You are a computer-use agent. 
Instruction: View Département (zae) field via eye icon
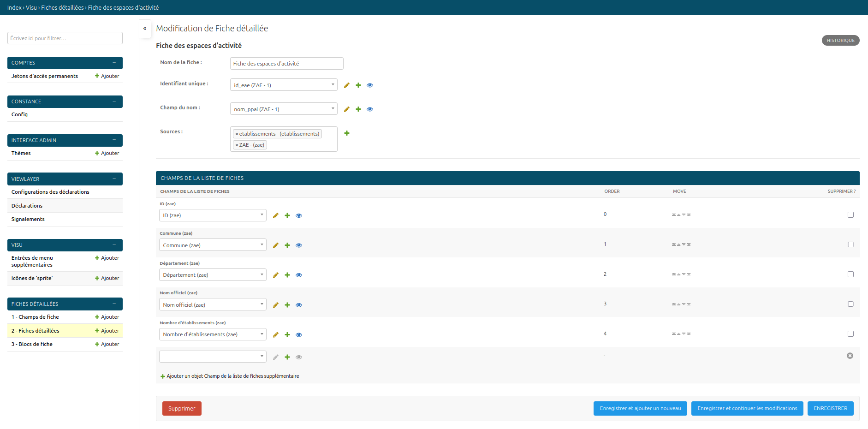click(299, 275)
